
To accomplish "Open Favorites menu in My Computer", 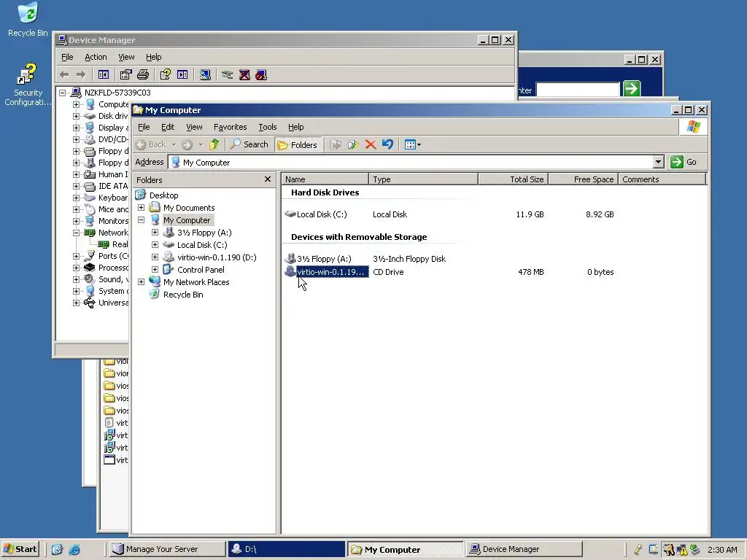I will (x=230, y=127).
